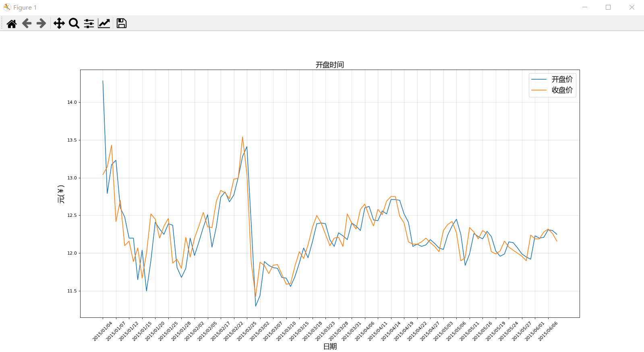The height and width of the screenshot is (352, 644).
Task: Click the 2015/02/25 date tick label
Action: click(x=246, y=331)
